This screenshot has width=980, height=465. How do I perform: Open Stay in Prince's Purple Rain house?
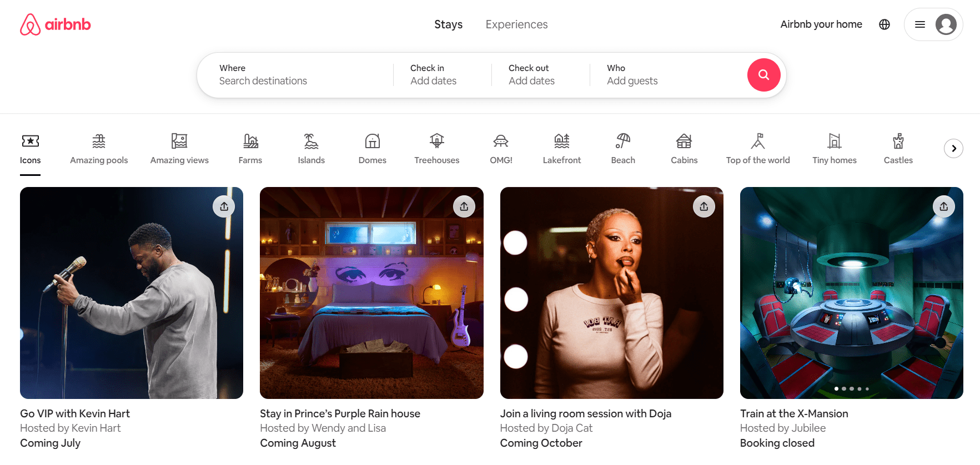340,413
